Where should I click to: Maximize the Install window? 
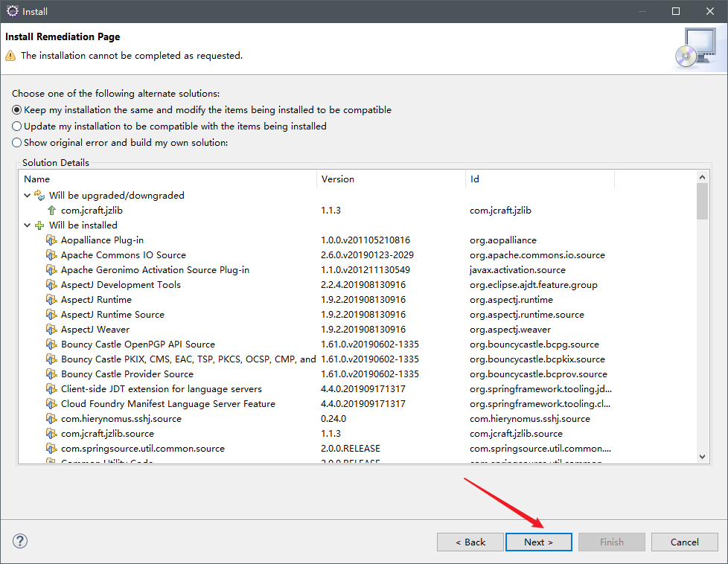click(676, 11)
